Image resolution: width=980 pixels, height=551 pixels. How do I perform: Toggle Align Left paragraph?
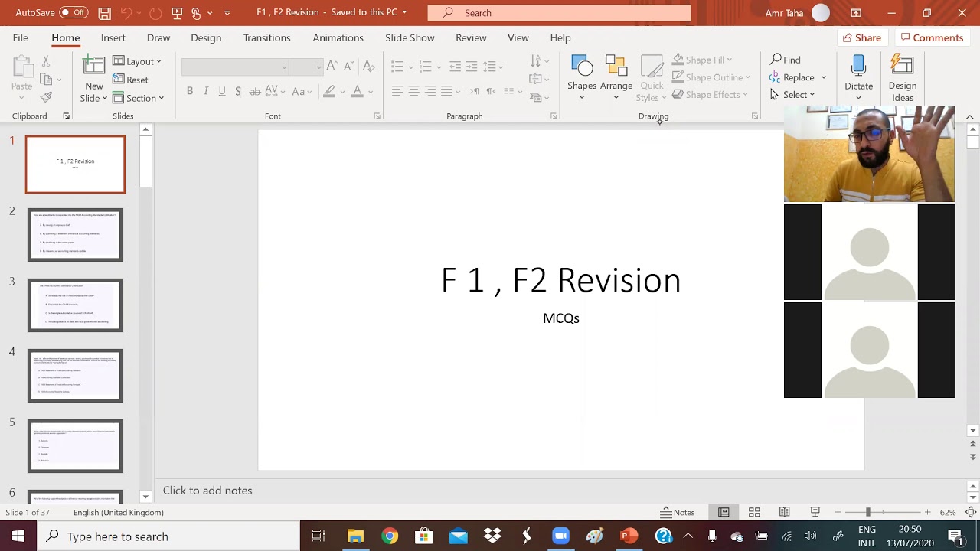tap(397, 91)
